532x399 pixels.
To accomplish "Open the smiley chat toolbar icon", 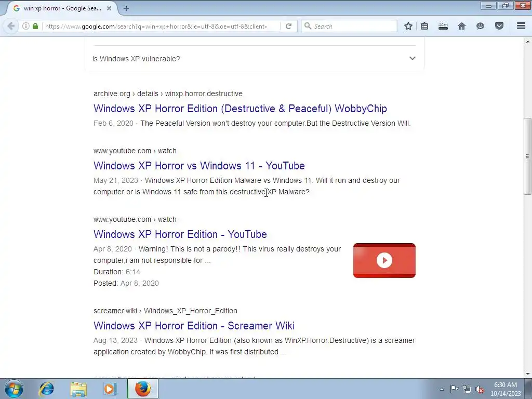I will click(x=480, y=26).
